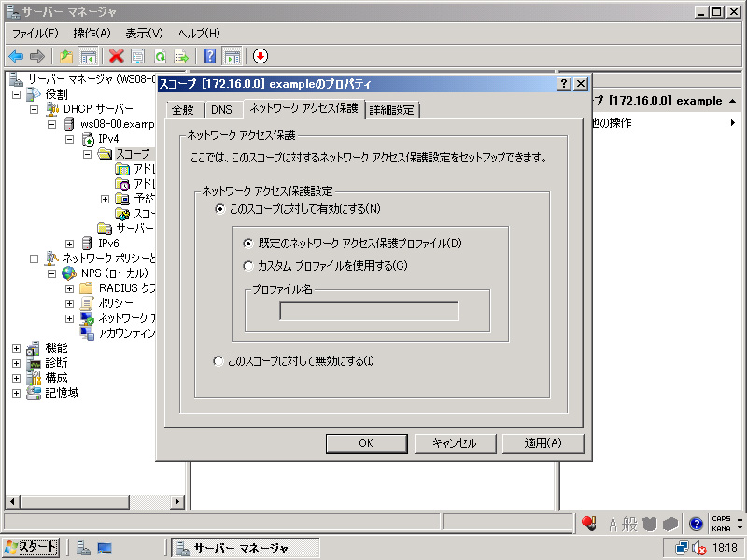Expand the IPv6 tree node
This screenshot has width=747, height=560.
(x=70, y=244)
